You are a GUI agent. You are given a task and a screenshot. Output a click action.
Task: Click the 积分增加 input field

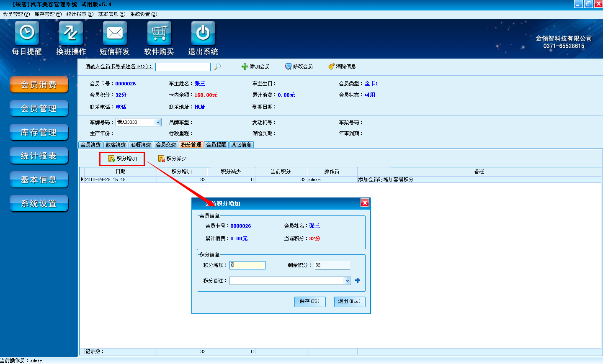(x=248, y=265)
